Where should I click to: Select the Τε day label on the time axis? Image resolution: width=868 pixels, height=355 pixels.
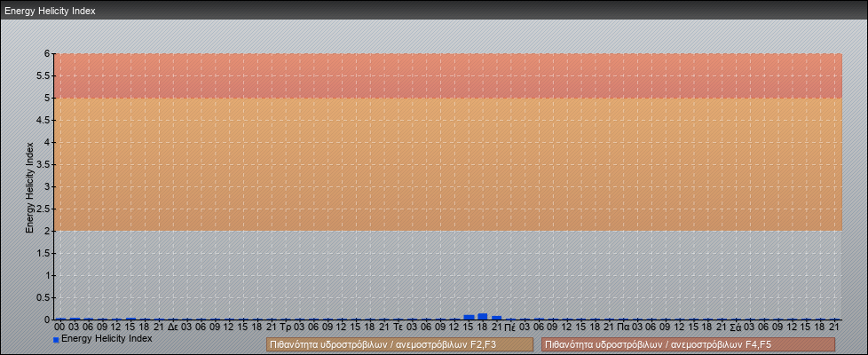pos(398,327)
